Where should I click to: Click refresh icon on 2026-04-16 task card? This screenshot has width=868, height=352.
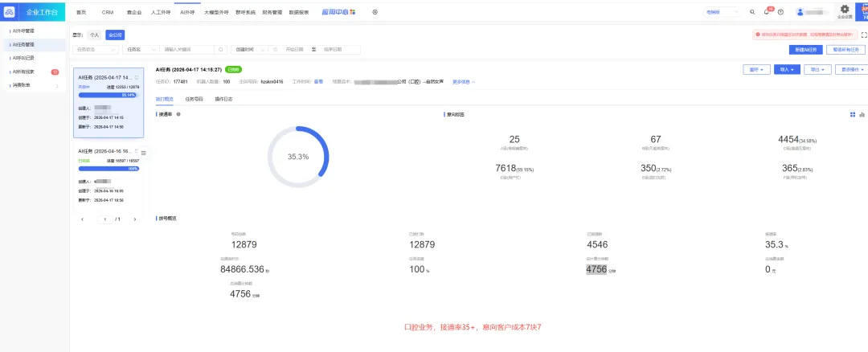coord(137,150)
